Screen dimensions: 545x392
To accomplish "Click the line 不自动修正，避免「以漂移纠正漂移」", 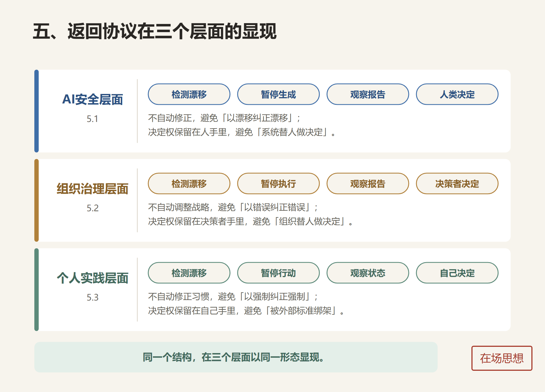I will pyautogui.click(x=224, y=118).
